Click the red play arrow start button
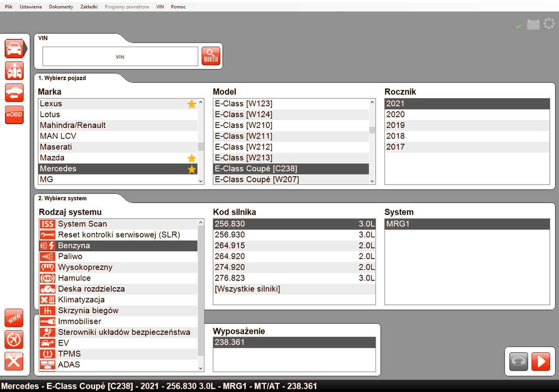The image size is (559, 392). [x=540, y=361]
